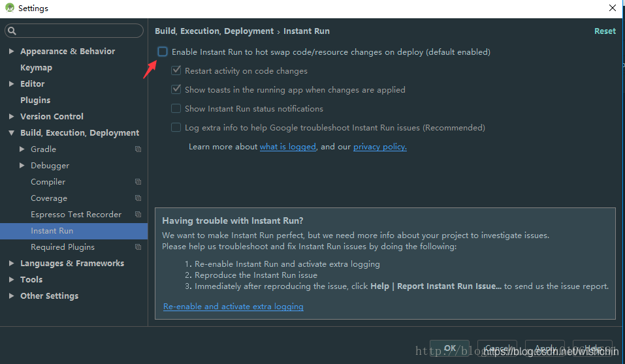Select Espresso Test Recorder item
Image resolution: width=625 pixels, height=364 pixels.
76,214
